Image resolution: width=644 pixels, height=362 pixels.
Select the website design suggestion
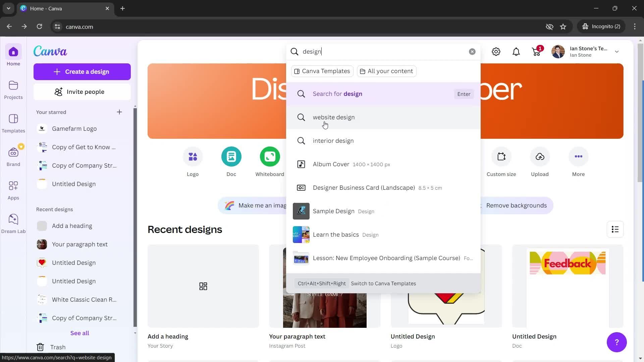[x=383, y=117]
